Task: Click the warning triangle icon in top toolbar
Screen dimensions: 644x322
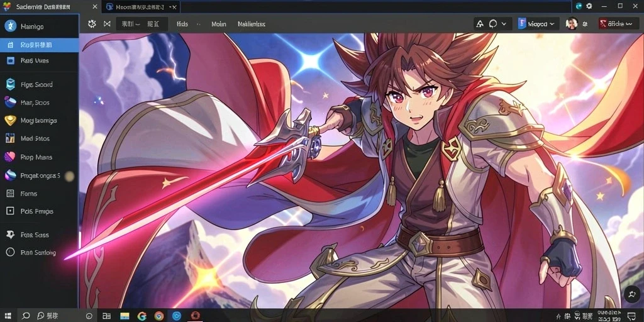Action: pyautogui.click(x=479, y=25)
